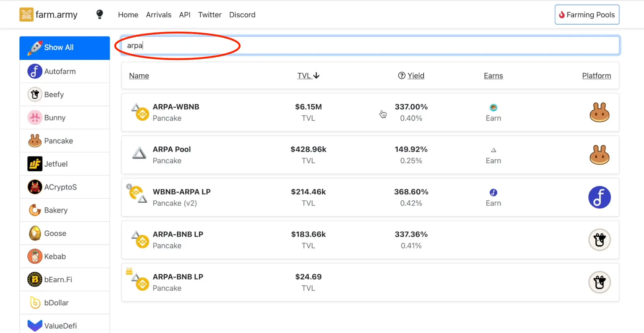The height and width of the screenshot is (333, 644).
Task: Select the ACryptoS icon in sidebar
Action: coord(35,187)
